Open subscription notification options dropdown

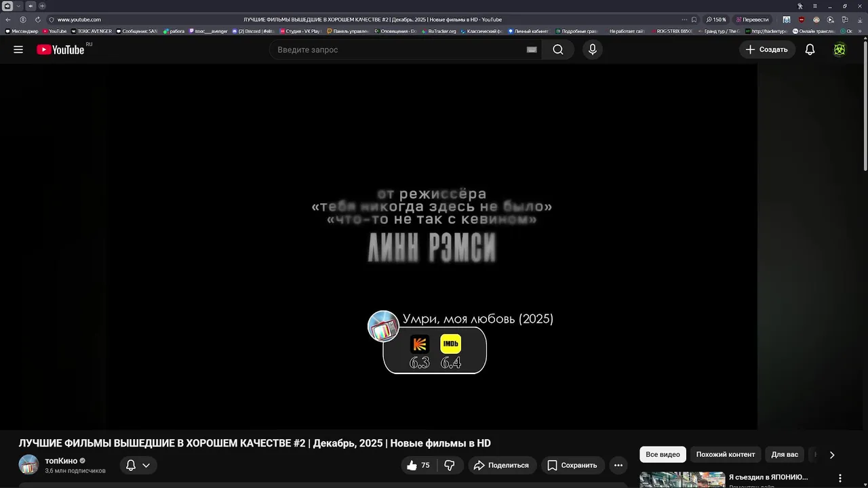pyautogui.click(x=138, y=465)
